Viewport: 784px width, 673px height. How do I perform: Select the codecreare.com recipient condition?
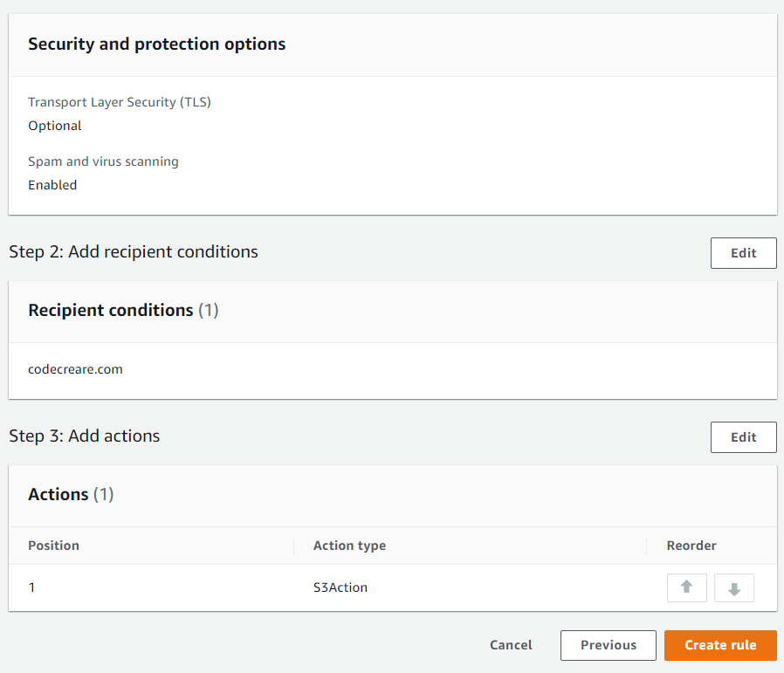(75, 369)
